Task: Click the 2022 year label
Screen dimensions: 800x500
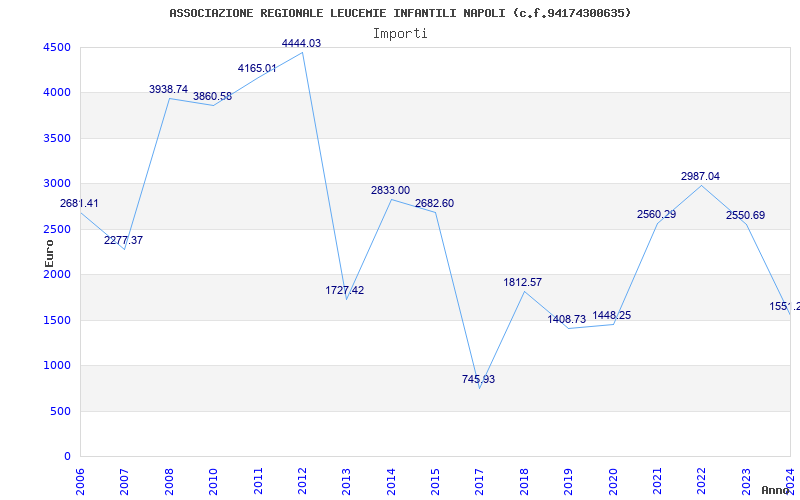Action: (702, 482)
